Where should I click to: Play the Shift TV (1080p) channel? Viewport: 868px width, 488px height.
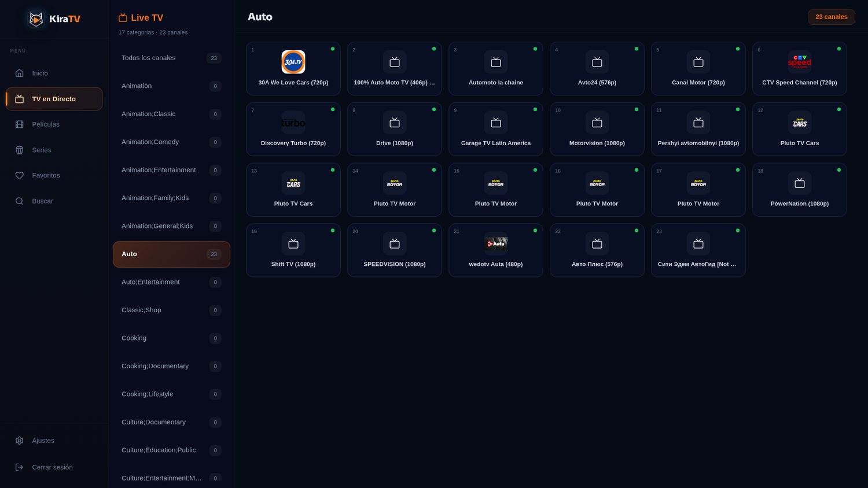pos(293,250)
